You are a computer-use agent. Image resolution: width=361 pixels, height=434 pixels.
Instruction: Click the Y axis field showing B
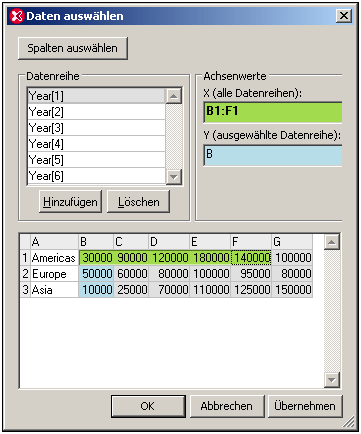click(273, 155)
